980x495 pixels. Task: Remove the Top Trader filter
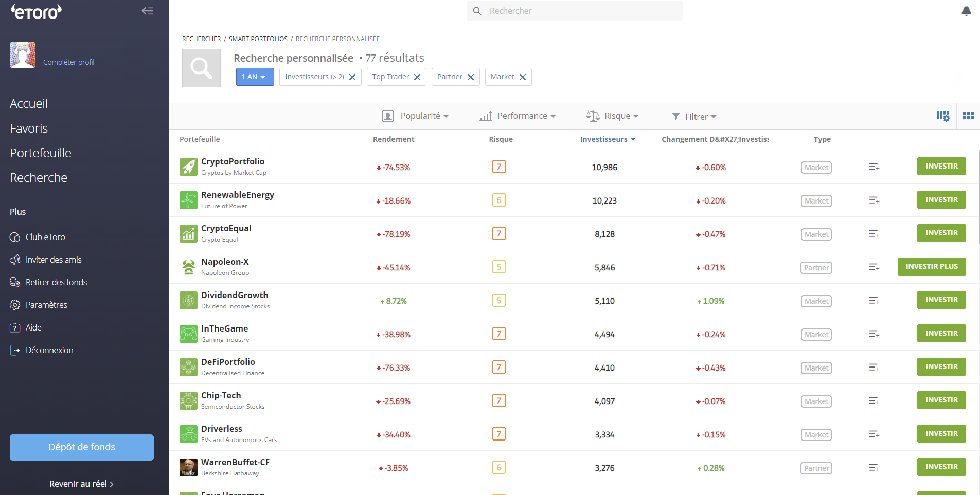[x=417, y=77]
